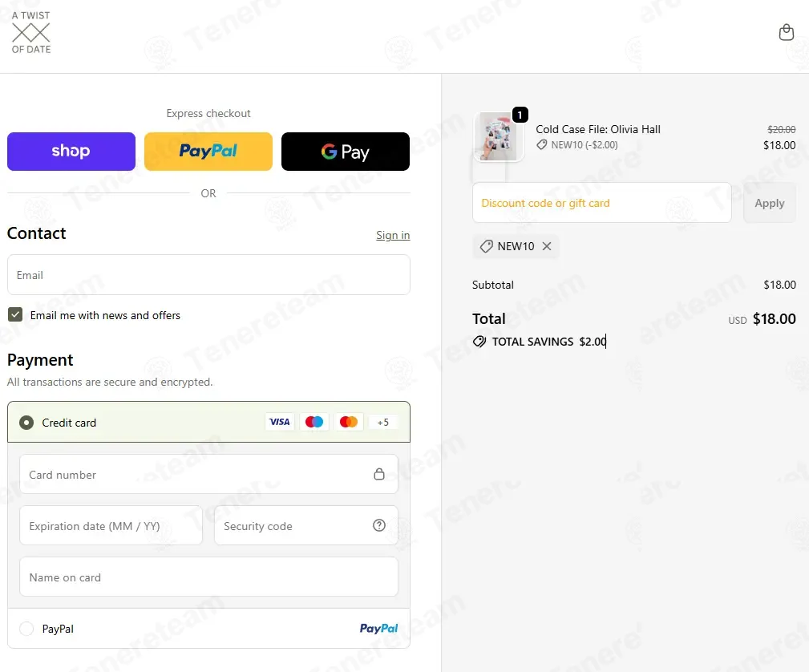Open the Sign in link
809x672 pixels.
tap(393, 235)
